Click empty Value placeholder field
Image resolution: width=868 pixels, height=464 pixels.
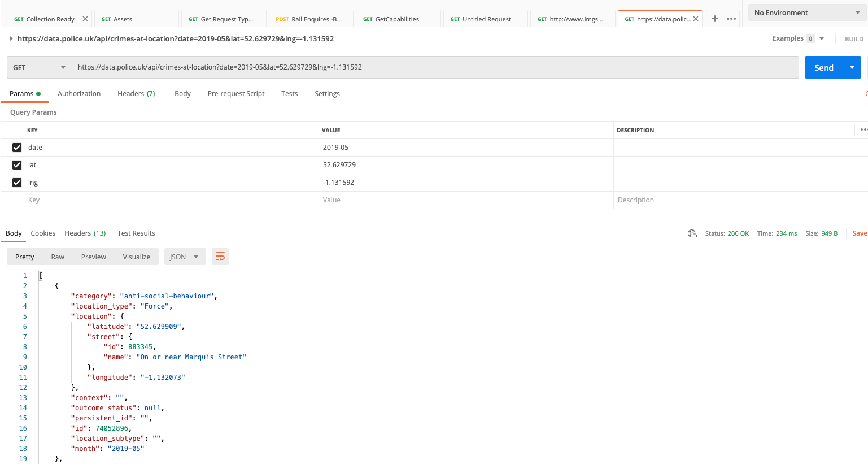(466, 200)
